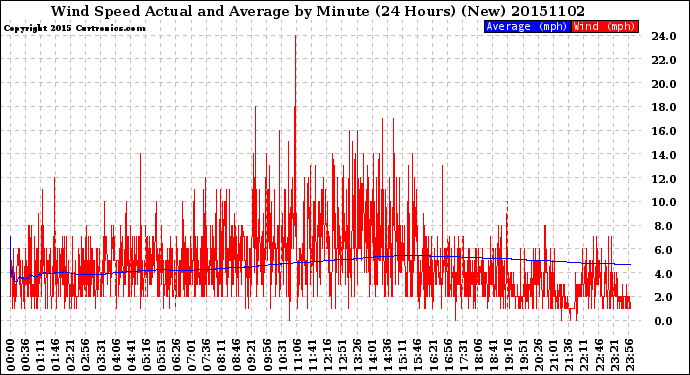Image resolution: width=690 pixels, height=375 pixels.
Task: Click the 01:11 time label
Action: click(41, 355)
